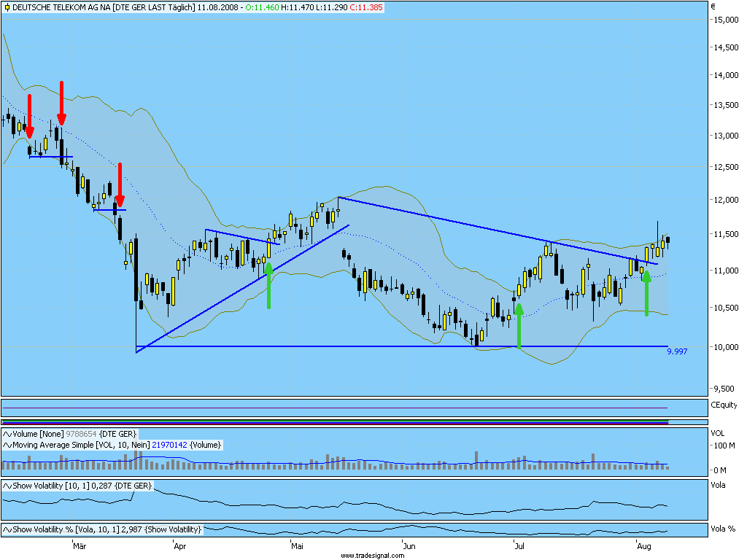The image size is (747, 560).
Task: Click the 10,000 price axis label
Action: [x=726, y=347]
